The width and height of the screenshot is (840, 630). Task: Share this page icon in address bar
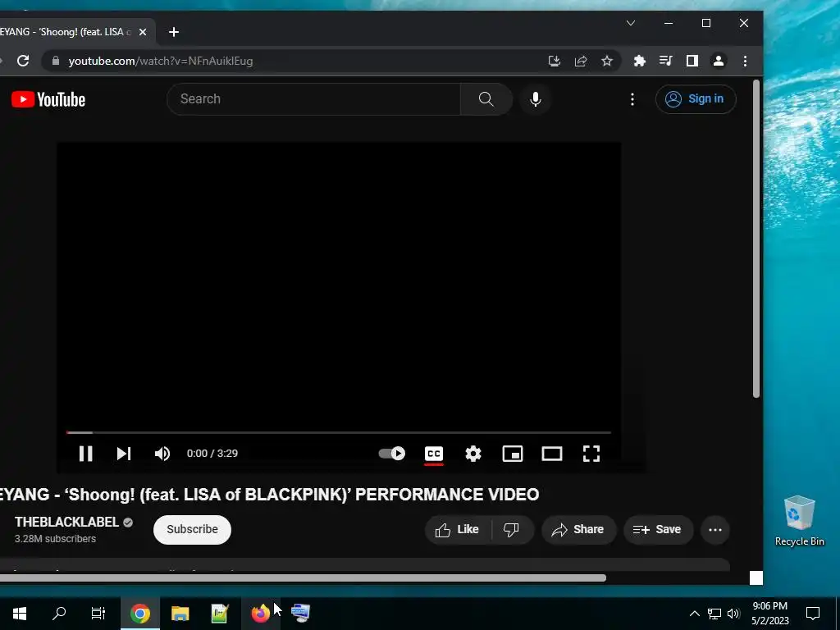[x=581, y=61]
